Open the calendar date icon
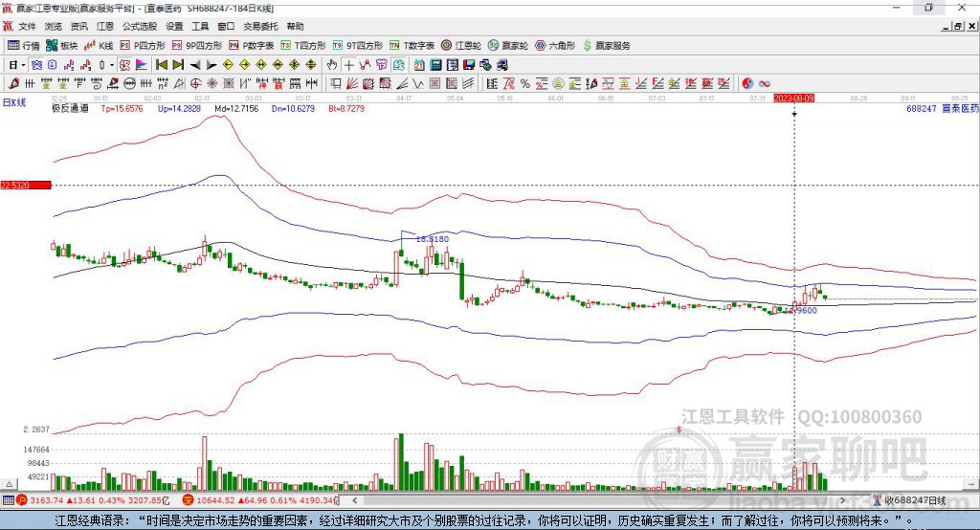 point(419,65)
